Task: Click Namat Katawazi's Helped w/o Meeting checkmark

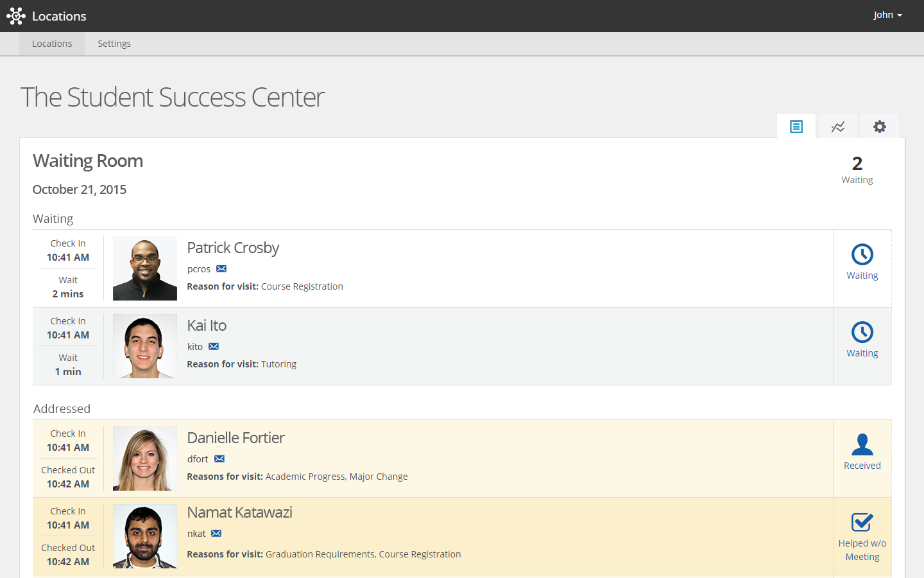Action: 862,522
